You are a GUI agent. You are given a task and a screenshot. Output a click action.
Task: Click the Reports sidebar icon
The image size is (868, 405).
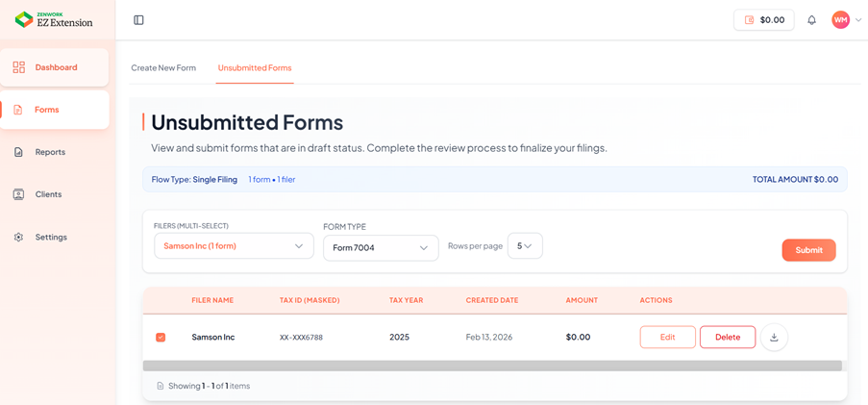coord(18,152)
